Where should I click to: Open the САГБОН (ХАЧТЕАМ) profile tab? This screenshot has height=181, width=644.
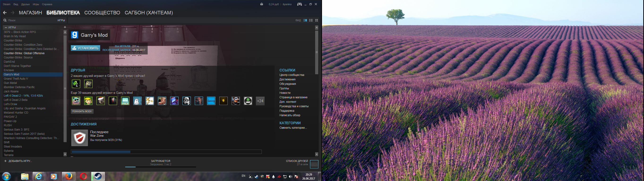click(149, 13)
